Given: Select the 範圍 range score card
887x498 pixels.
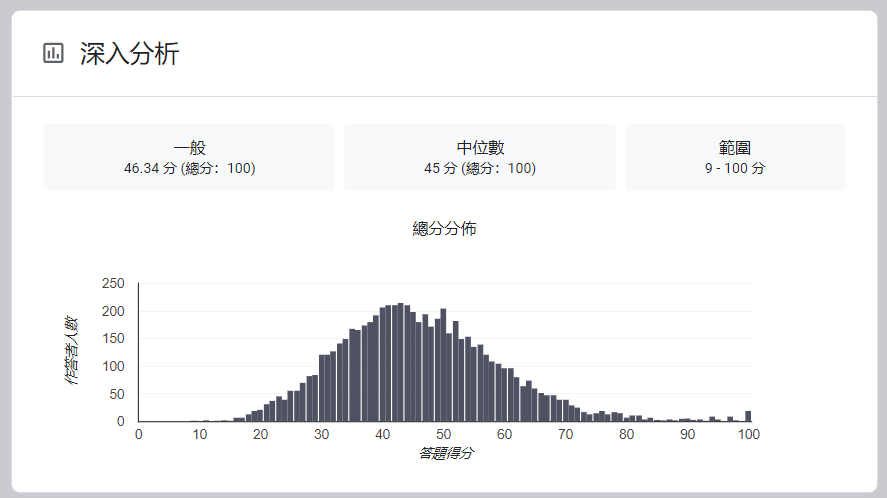Looking at the screenshot, I should click(735, 157).
